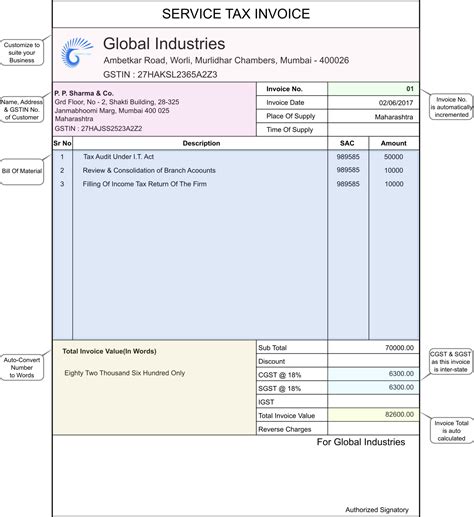
Task: Click the Total Invoice Value cell 82600.00
Action: pyautogui.click(x=373, y=415)
